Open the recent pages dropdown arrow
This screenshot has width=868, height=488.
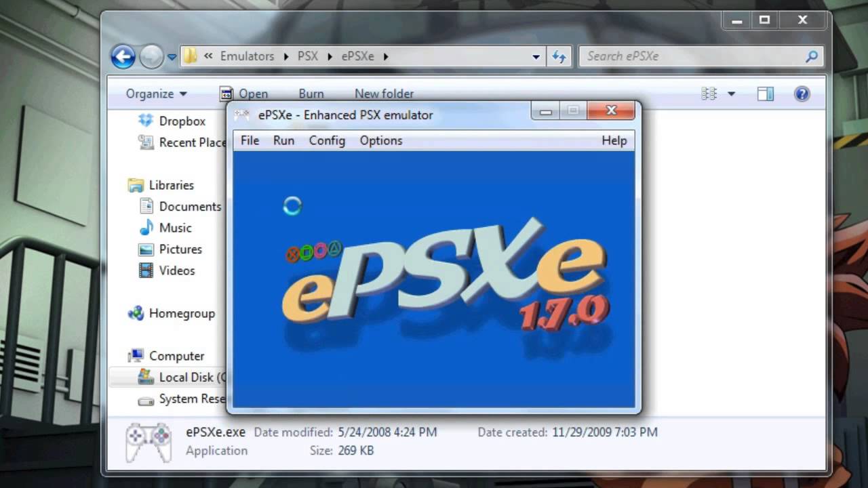pos(172,57)
